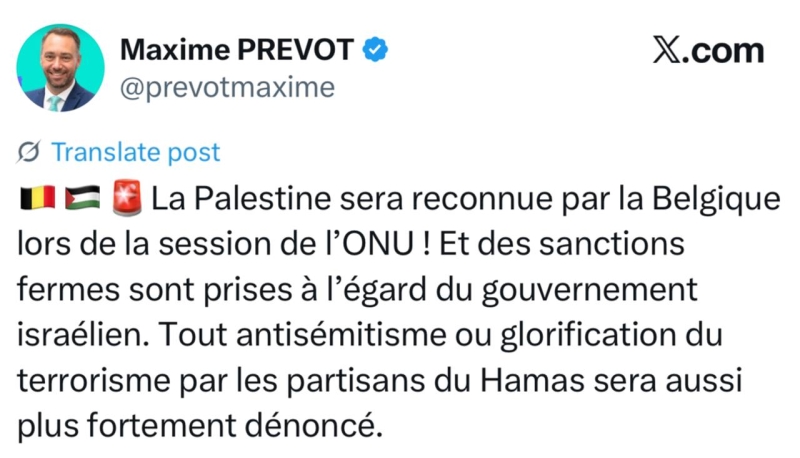800x458 pixels.
Task: Open the Translate post link
Action: pyautogui.click(x=134, y=152)
